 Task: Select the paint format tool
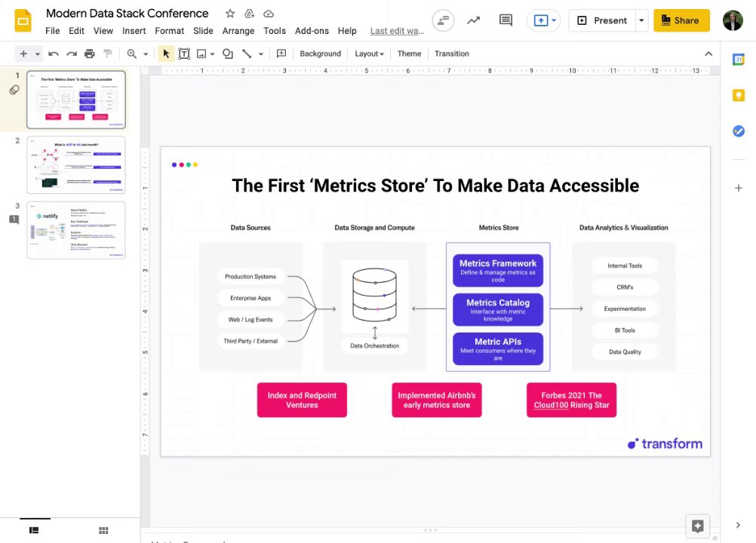point(108,54)
